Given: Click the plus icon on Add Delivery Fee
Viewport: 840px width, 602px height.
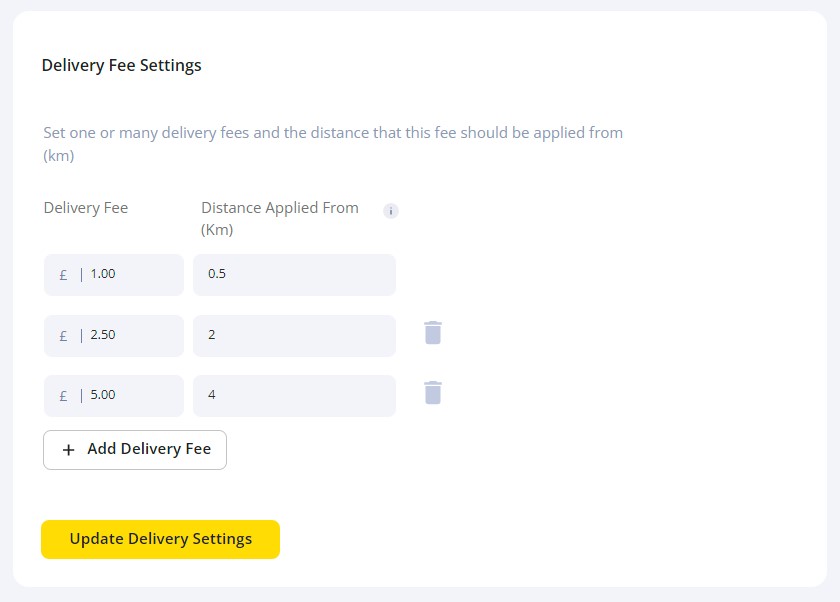Looking at the screenshot, I should 68,450.
